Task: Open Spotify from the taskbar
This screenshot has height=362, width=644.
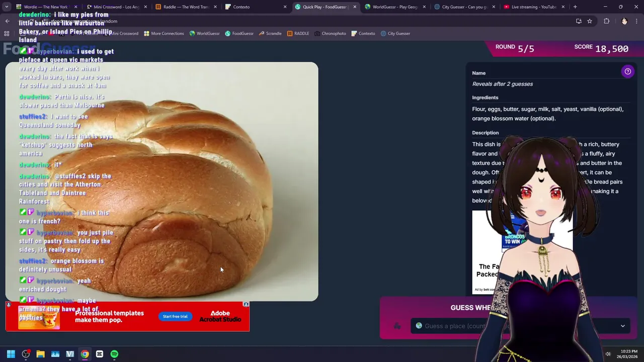Action: pos(114,354)
